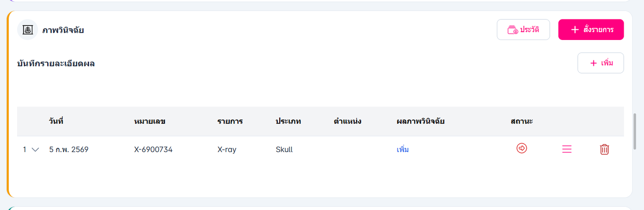644x210 pixels.
Task: Click the ตำแหน่ง column header
Action: [347, 121]
